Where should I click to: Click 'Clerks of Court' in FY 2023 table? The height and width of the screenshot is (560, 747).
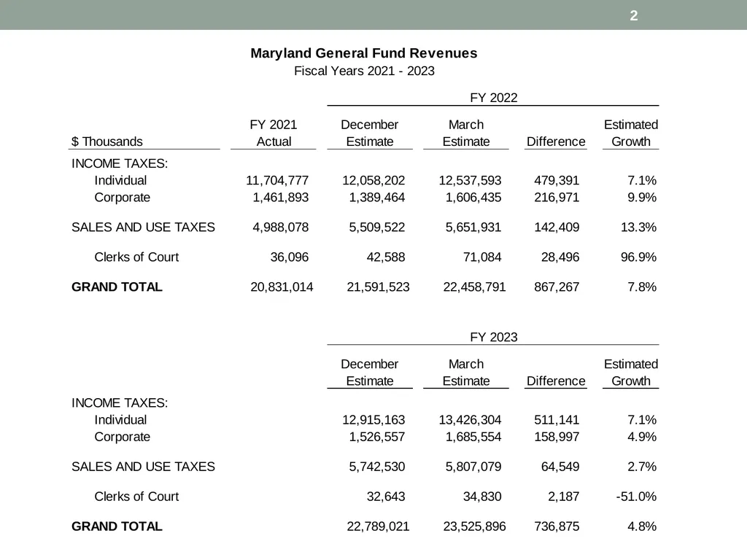pos(136,497)
